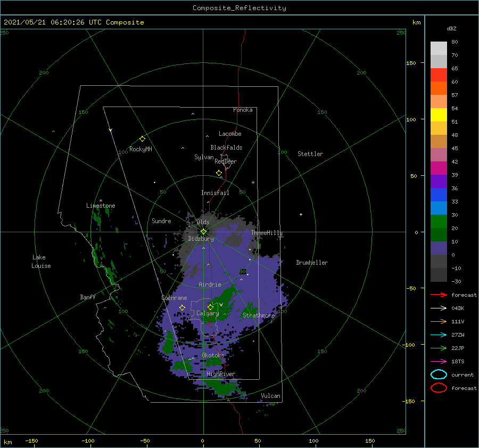Click the Drumheller label
This screenshot has height=448, width=479.
312,263
